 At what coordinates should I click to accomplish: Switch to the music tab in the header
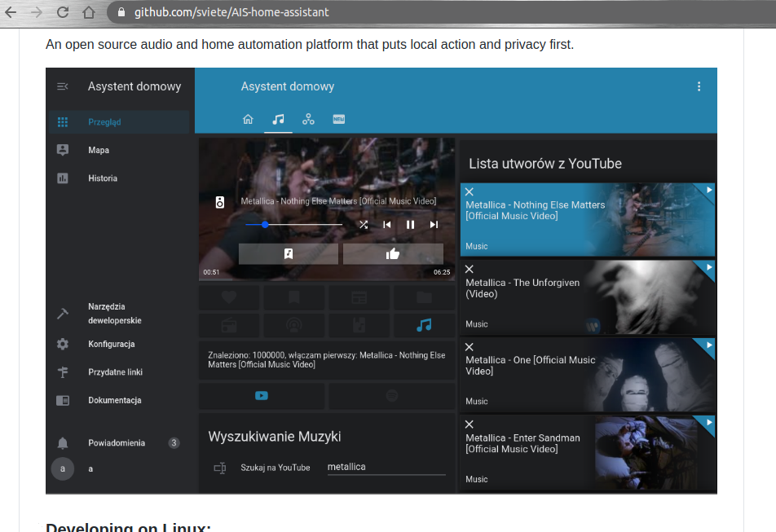pyautogui.click(x=278, y=120)
